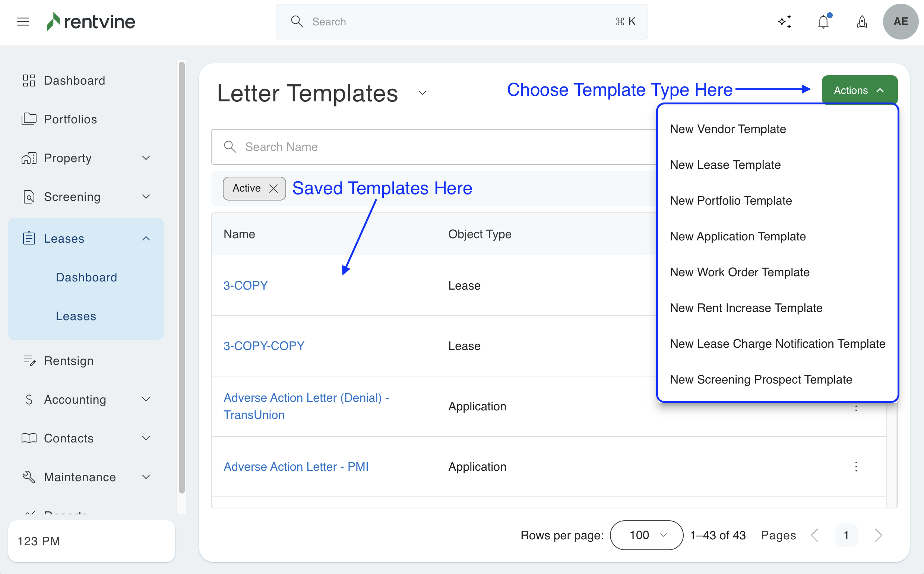924x574 pixels.
Task: Remove the Active filter chip
Action: point(273,188)
